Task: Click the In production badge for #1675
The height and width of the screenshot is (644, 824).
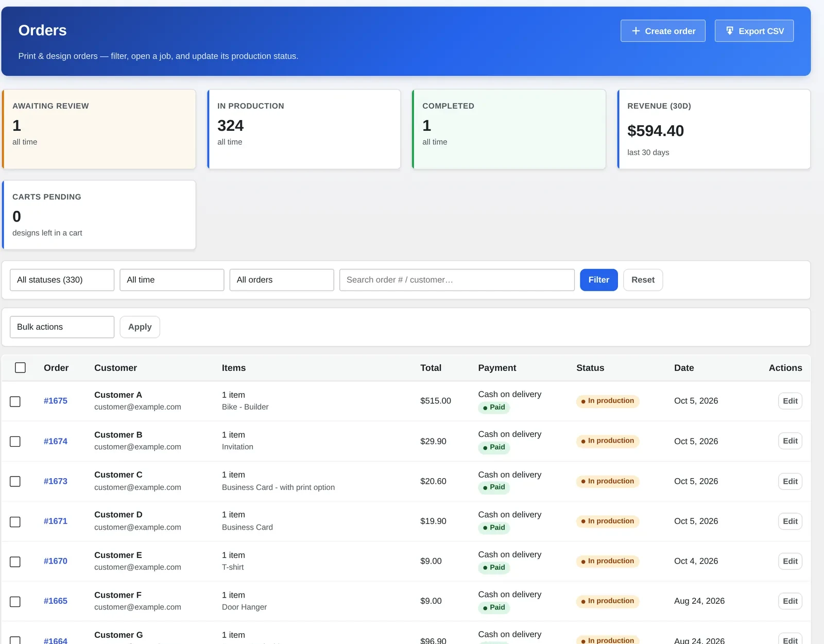Action: pyautogui.click(x=608, y=401)
